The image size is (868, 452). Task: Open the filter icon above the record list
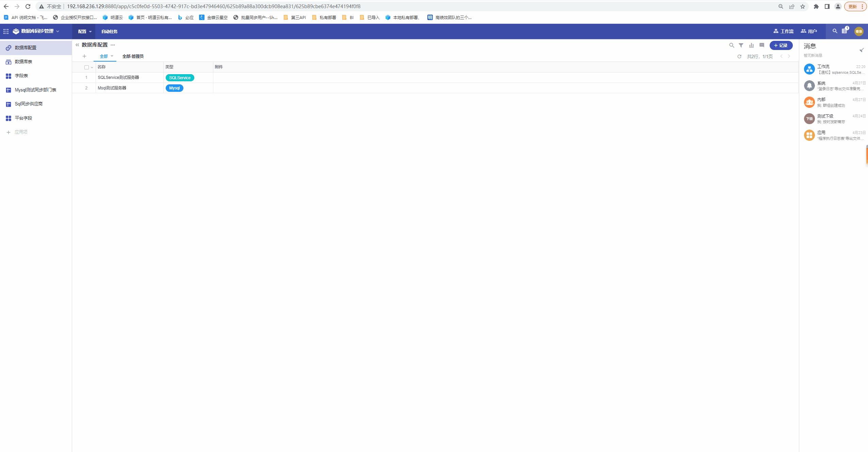741,45
